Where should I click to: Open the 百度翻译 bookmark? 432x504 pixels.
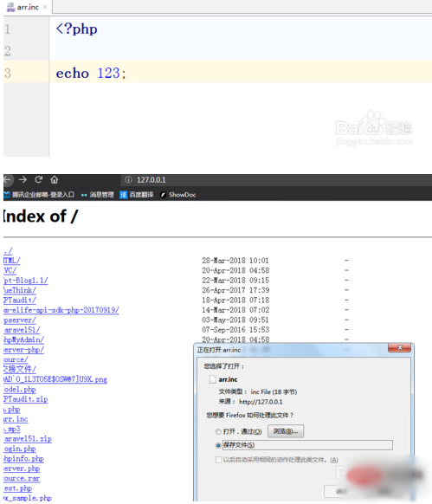[137, 195]
